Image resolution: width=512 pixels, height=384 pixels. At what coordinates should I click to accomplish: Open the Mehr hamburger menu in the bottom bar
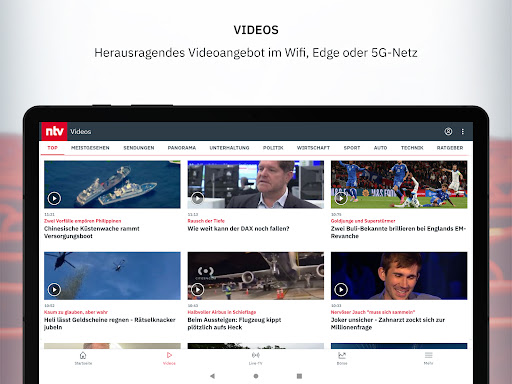pos(428,358)
